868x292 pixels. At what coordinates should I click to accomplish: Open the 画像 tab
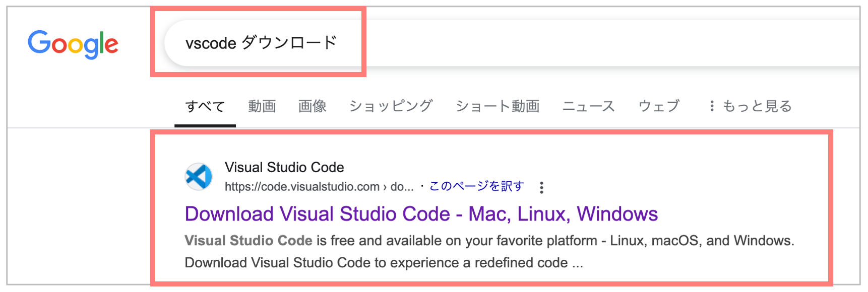(313, 106)
